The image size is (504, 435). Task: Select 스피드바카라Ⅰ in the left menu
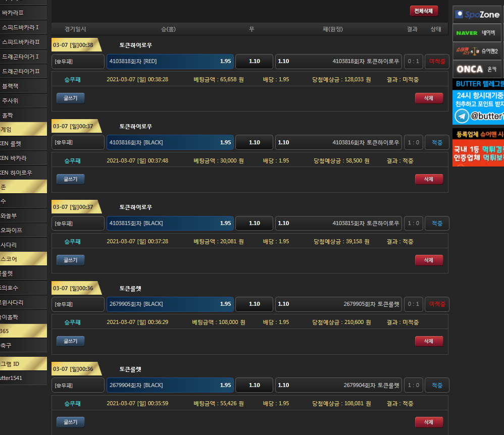[x=23, y=27]
